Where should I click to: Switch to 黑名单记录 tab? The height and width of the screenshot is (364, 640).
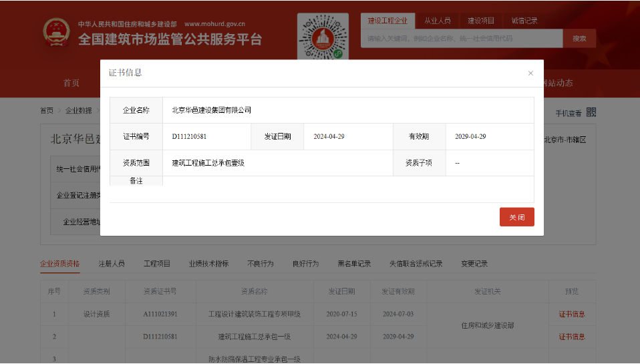coord(354,264)
